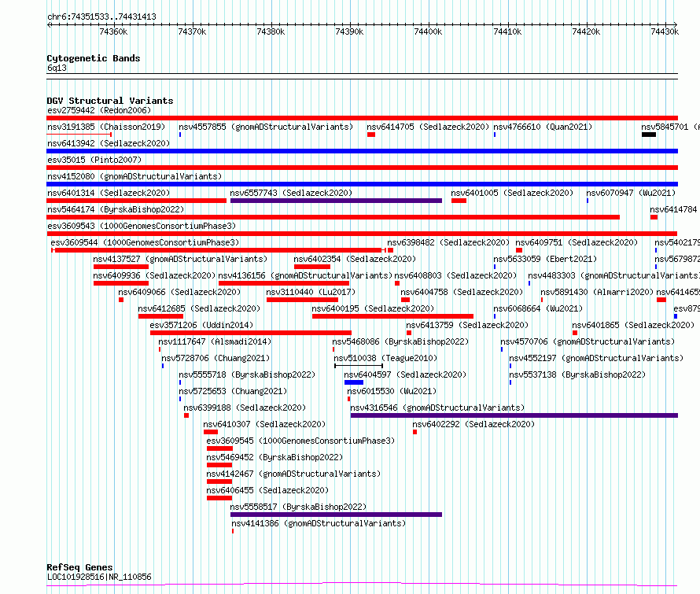This screenshot has width=700, height=594.
Task: Open nsv5891430 (Almarri2020) label
Action: [x=597, y=292]
